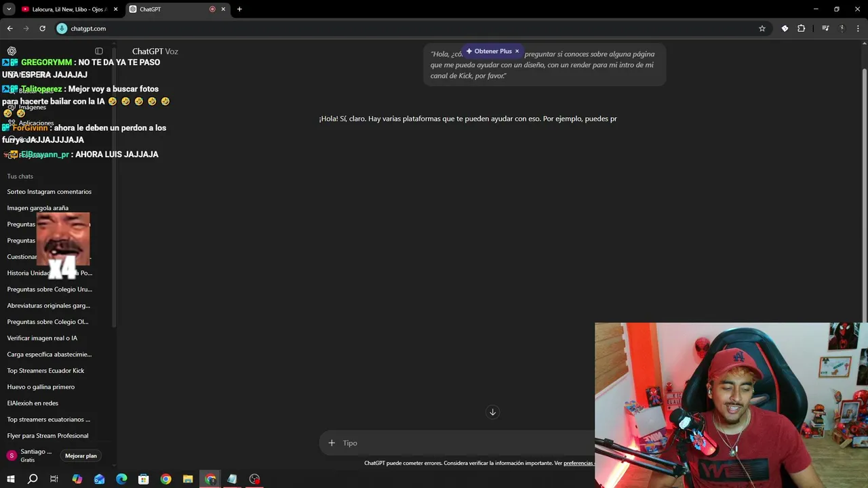Click the OBS recording icon in taskbar
The height and width of the screenshot is (488, 868).
[x=254, y=479]
